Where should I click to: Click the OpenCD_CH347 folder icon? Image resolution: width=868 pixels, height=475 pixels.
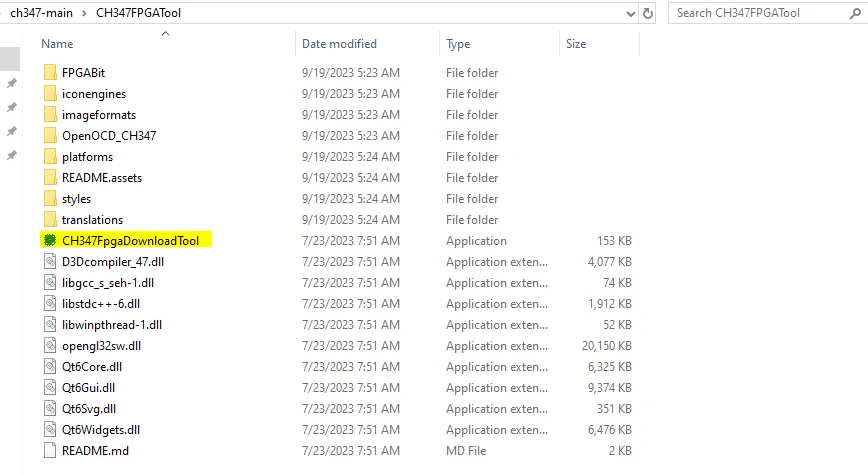coord(50,136)
